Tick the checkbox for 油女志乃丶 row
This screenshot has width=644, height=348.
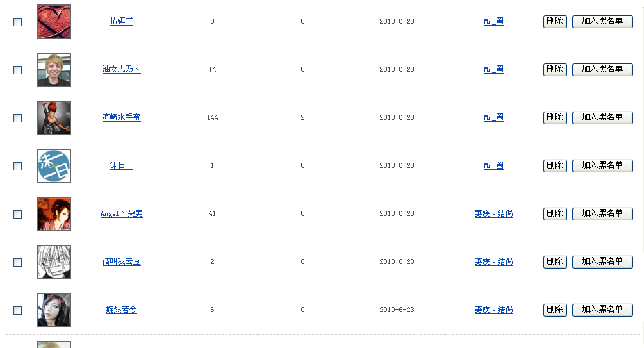[x=18, y=70]
